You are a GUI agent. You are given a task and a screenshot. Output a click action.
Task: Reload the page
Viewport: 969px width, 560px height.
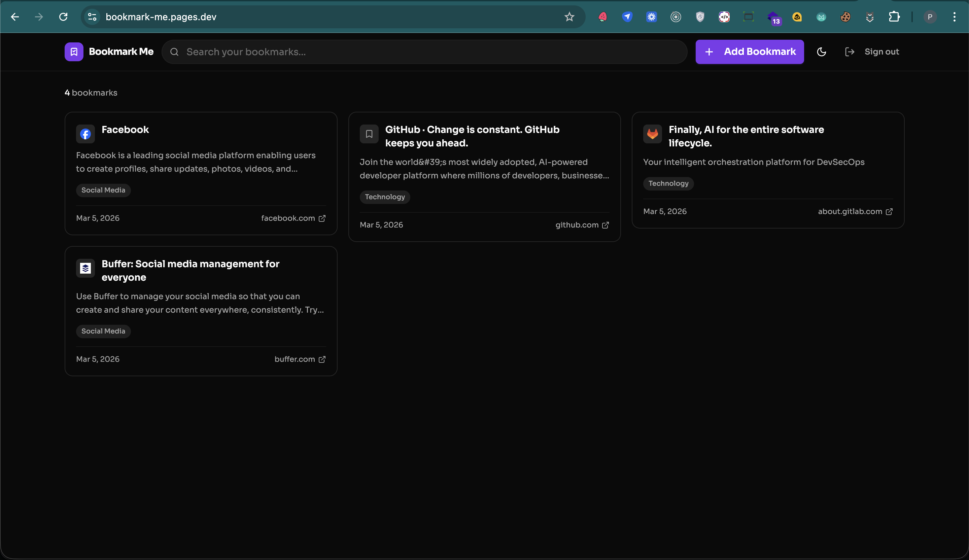pos(64,17)
